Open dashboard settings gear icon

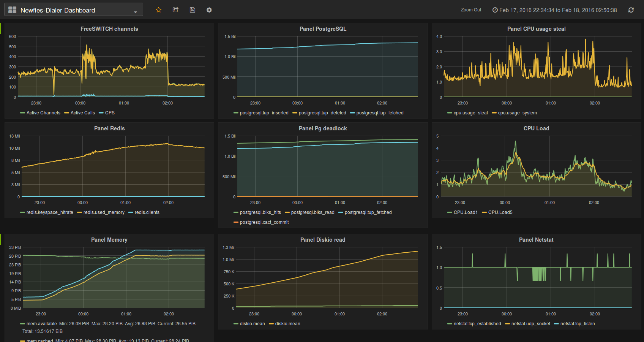(209, 10)
